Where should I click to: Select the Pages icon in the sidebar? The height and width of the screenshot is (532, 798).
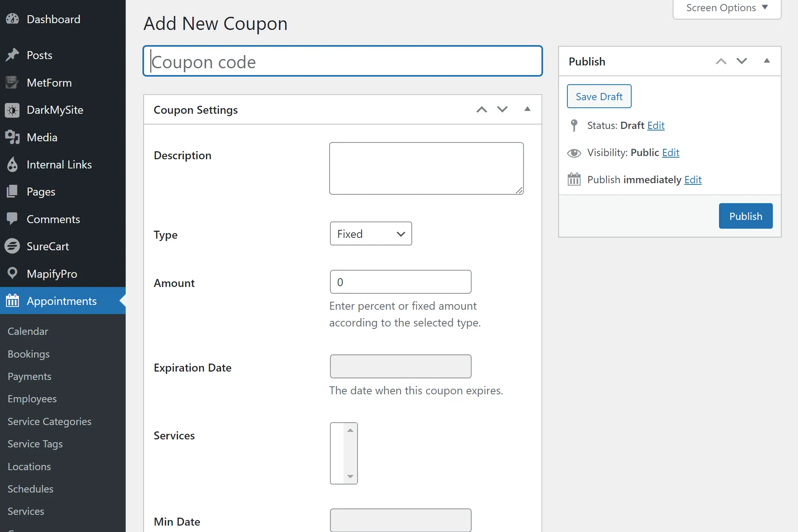click(12, 192)
